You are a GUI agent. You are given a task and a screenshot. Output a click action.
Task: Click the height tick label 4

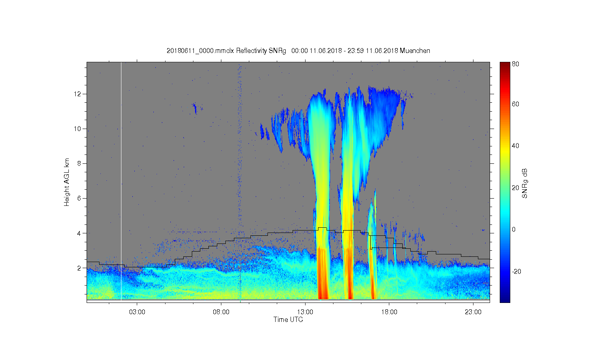(80, 233)
